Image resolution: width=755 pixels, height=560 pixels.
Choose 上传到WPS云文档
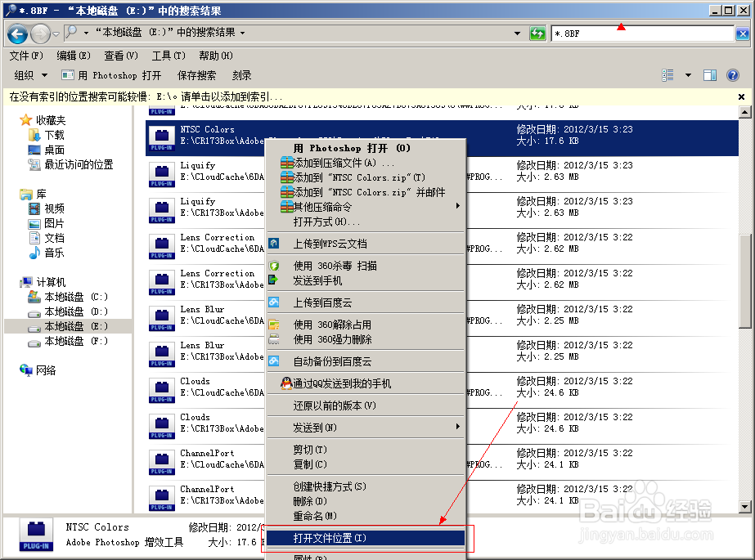point(366,244)
